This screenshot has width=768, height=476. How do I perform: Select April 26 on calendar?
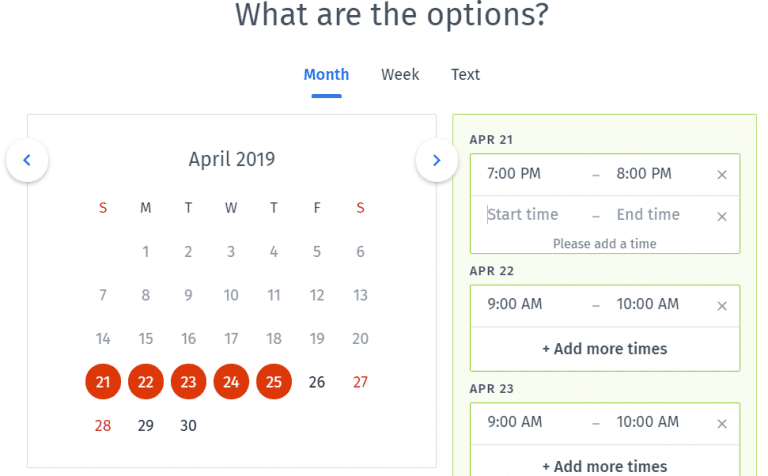pyautogui.click(x=317, y=382)
